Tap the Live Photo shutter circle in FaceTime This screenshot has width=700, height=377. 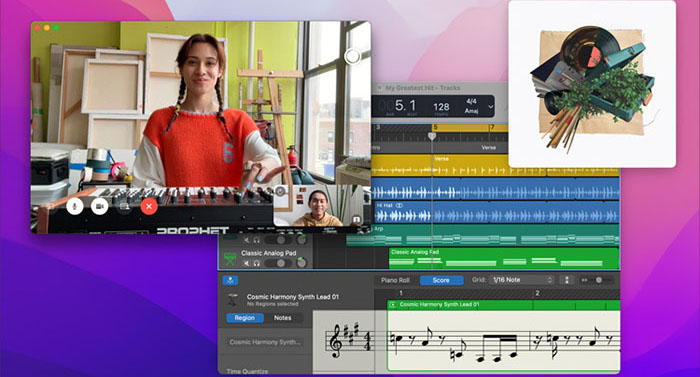352,57
